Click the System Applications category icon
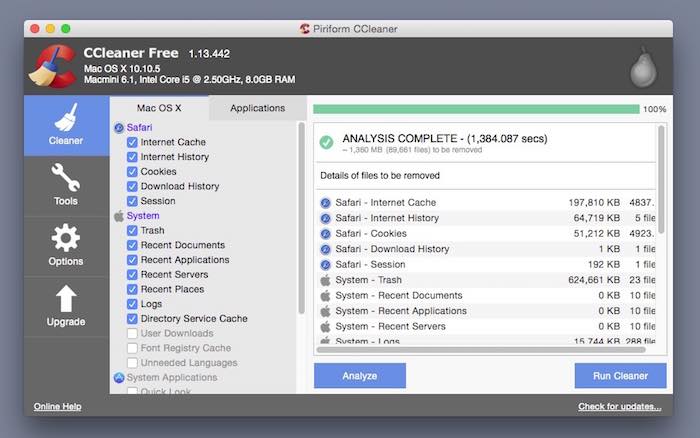This screenshot has width=700, height=438. point(119,378)
